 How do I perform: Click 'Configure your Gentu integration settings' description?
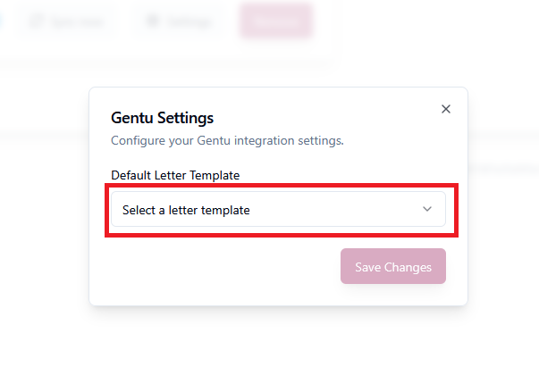click(227, 140)
